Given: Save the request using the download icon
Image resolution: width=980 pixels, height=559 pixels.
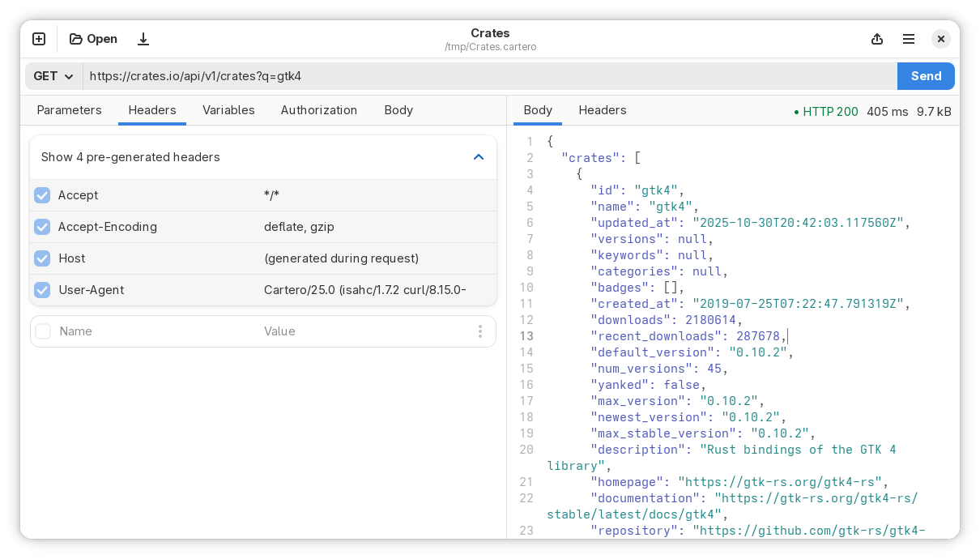Looking at the screenshot, I should [x=143, y=38].
